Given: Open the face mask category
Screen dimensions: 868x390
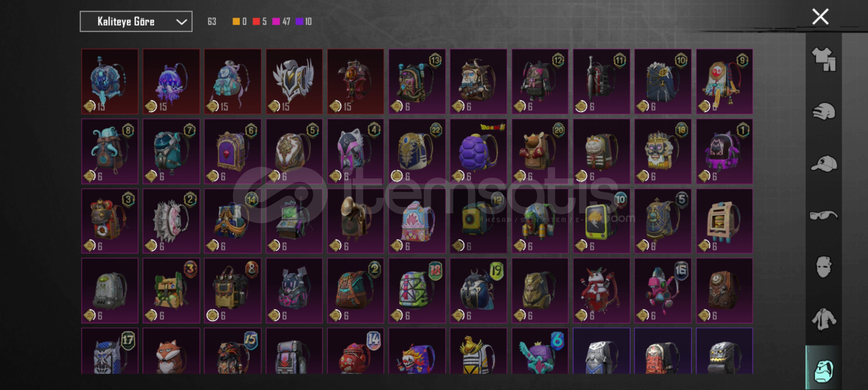Looking at the screenshot, I should click(x=824, y=267).
